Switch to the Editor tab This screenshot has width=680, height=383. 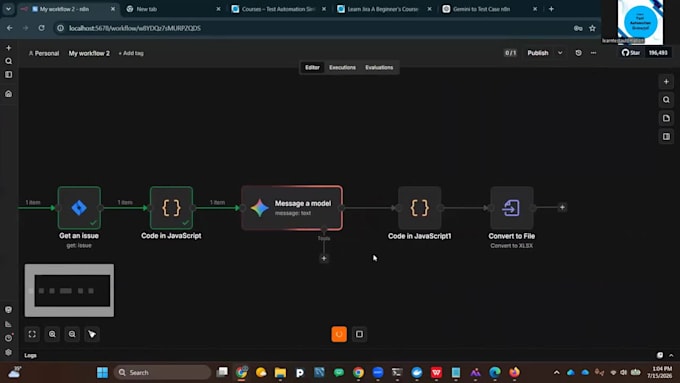point(312,67)
